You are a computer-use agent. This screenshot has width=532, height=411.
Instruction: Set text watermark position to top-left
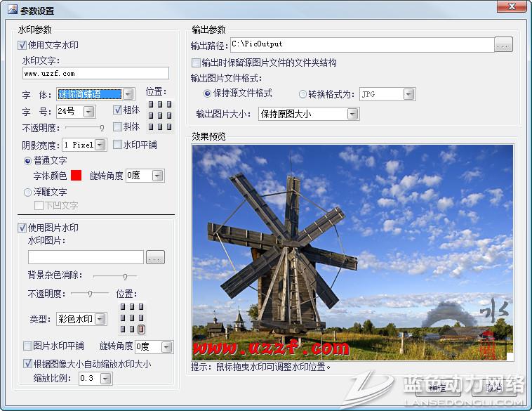click(x=150, y=105)
